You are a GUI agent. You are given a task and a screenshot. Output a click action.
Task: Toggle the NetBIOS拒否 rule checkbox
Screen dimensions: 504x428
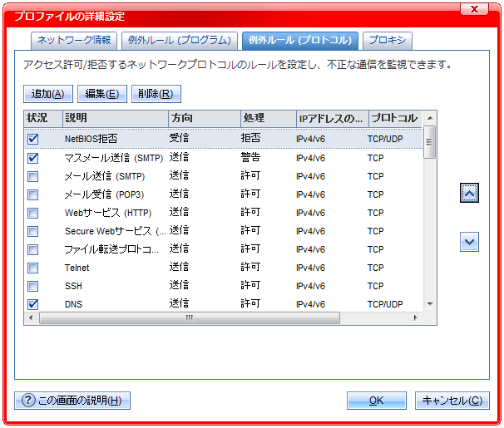[33, 139]
